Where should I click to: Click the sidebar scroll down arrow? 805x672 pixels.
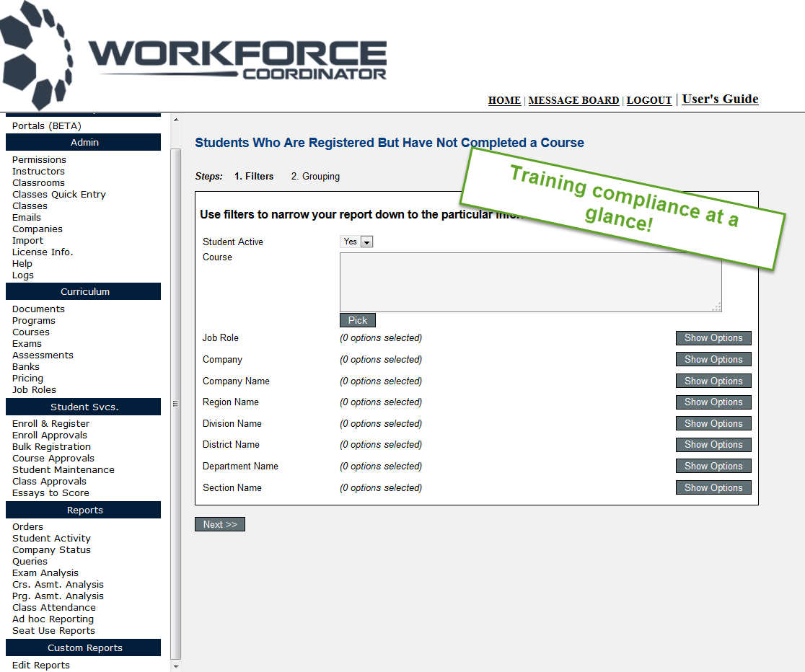pos(176,666)
